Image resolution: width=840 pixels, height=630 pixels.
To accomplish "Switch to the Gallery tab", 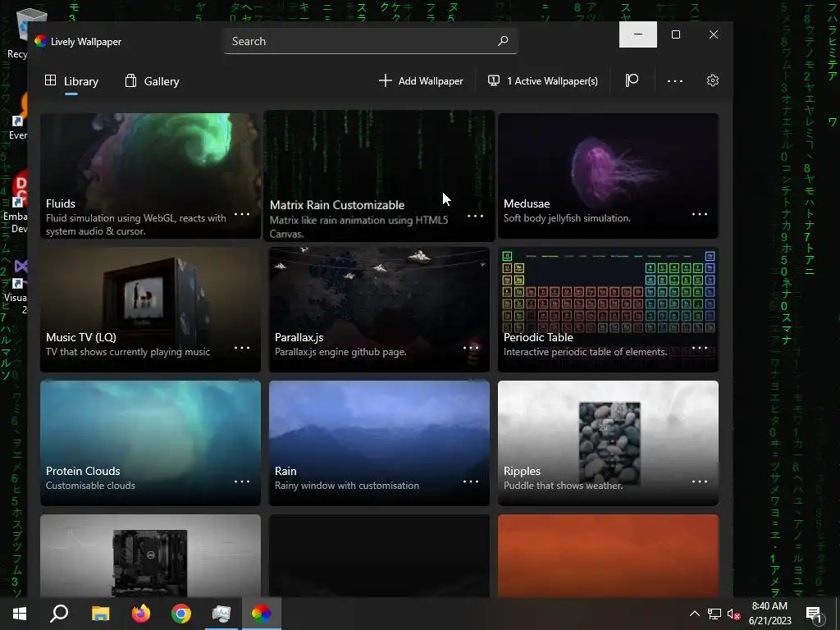I will point(152,81).
